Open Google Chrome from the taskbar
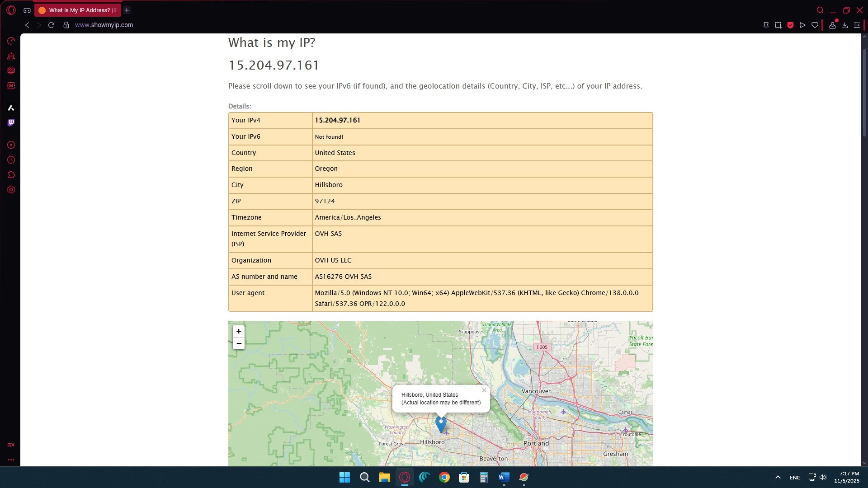 pos(444,477)
